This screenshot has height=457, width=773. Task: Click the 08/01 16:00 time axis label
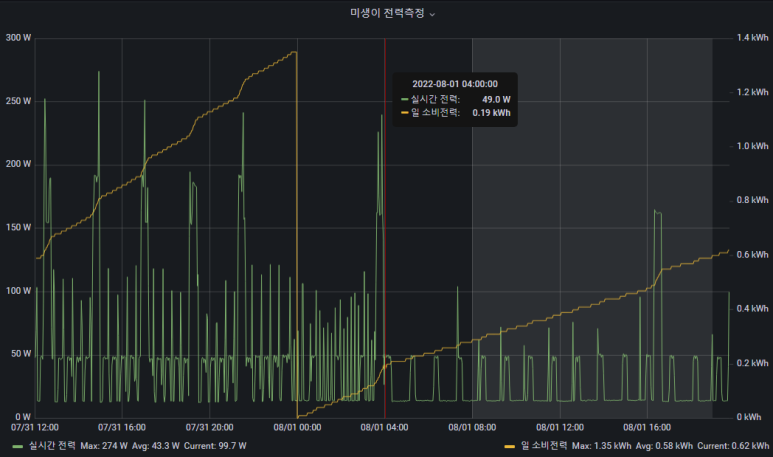(647, 427)
